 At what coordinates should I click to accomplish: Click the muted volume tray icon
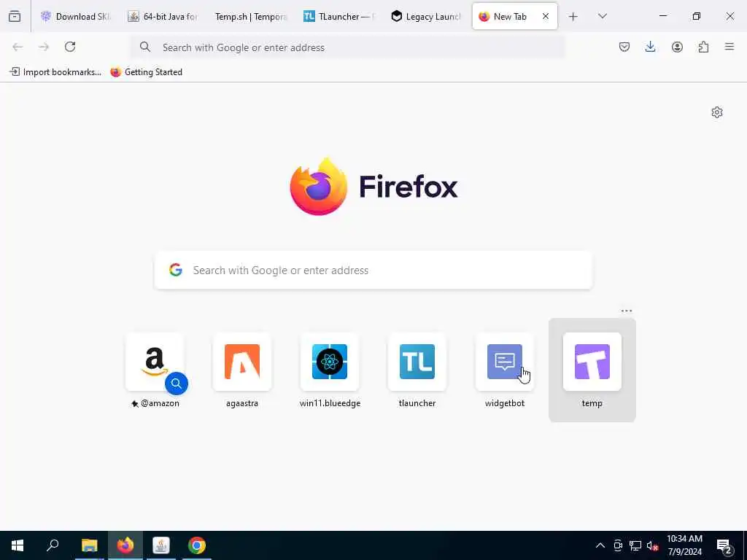click(x=652, y=545)
